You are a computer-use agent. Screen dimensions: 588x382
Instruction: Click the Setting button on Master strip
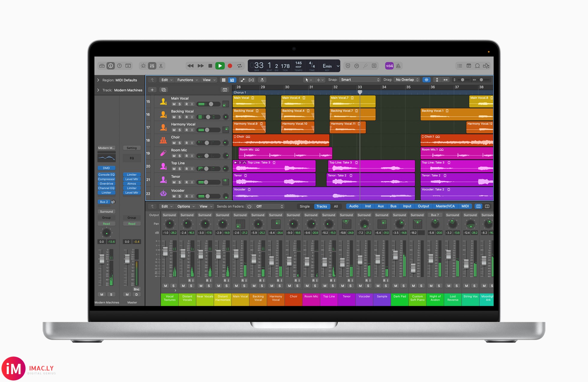point(131,148)
